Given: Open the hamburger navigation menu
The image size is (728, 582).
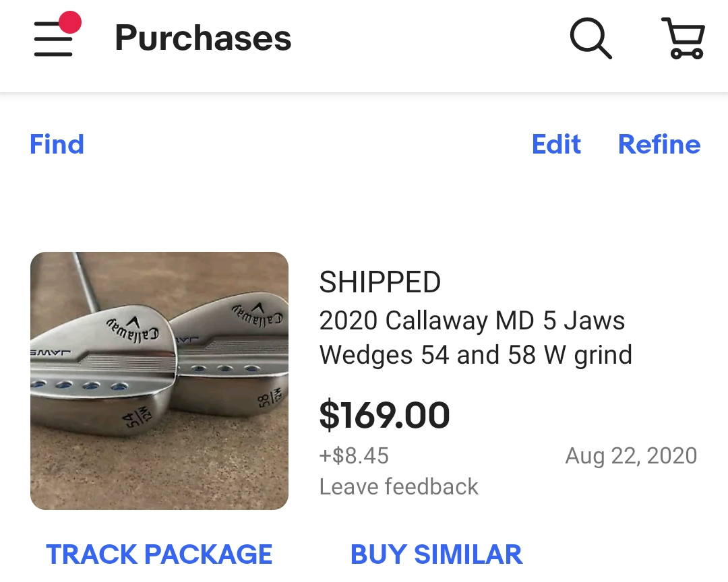Looking at the screenshot, I should [53, 39].
